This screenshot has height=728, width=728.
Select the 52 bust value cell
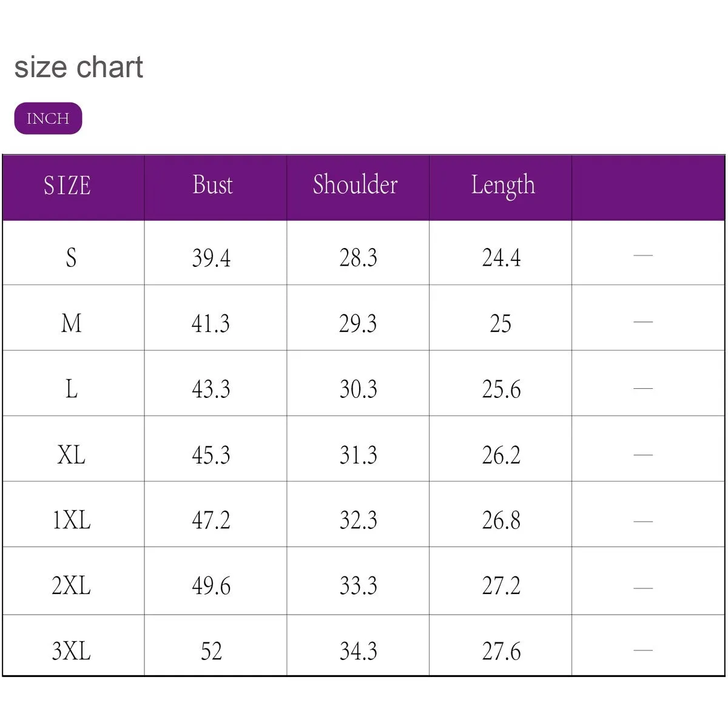(x=211, y=651)
